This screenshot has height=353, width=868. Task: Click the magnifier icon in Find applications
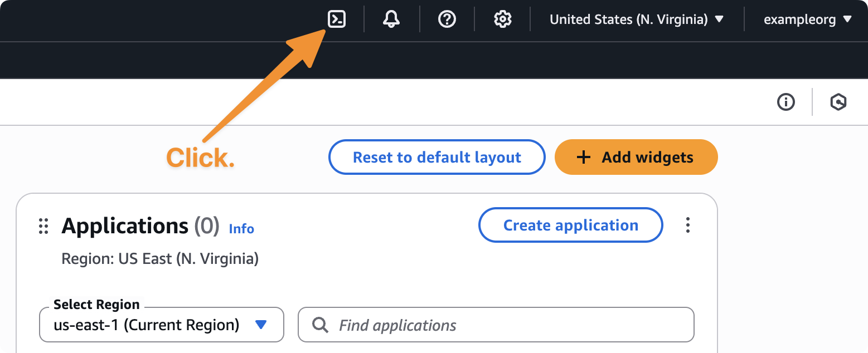319,325
